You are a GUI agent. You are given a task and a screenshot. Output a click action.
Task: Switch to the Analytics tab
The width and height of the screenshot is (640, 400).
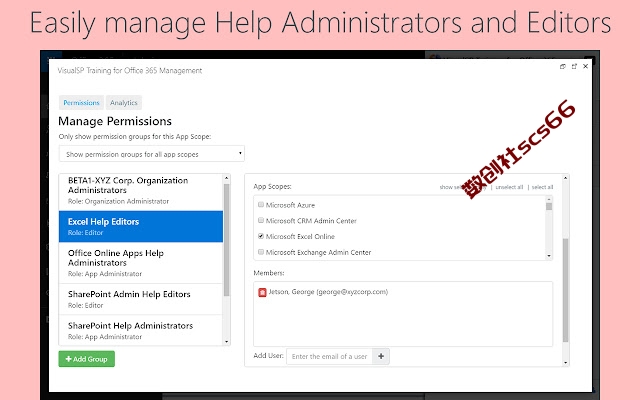(x=124, y=103)
